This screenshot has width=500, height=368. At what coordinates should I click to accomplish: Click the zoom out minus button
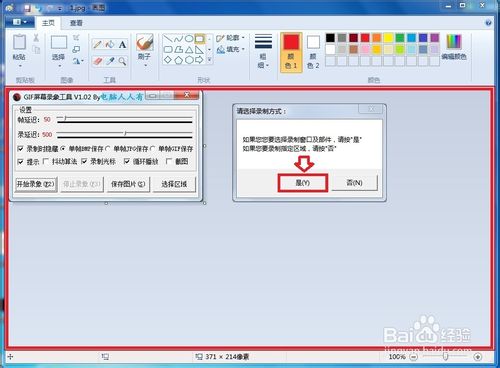coord(413,357)
